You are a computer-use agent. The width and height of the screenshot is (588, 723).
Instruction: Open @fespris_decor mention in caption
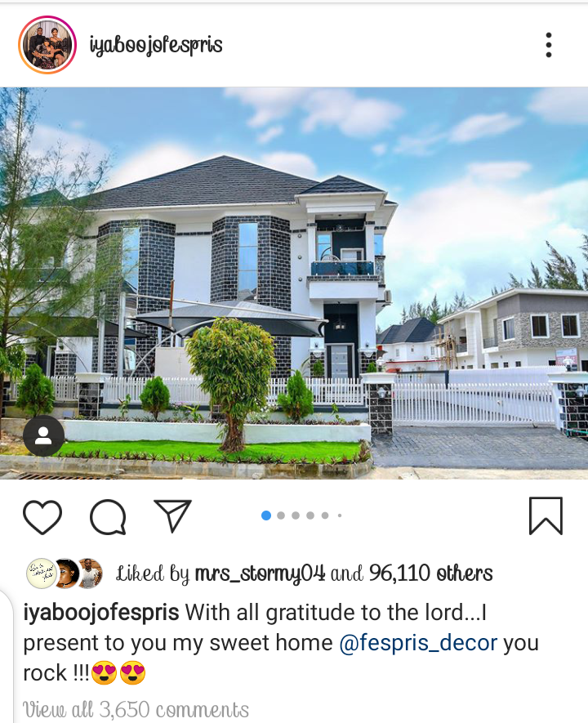pyautogui.click(x=418, y=643)
